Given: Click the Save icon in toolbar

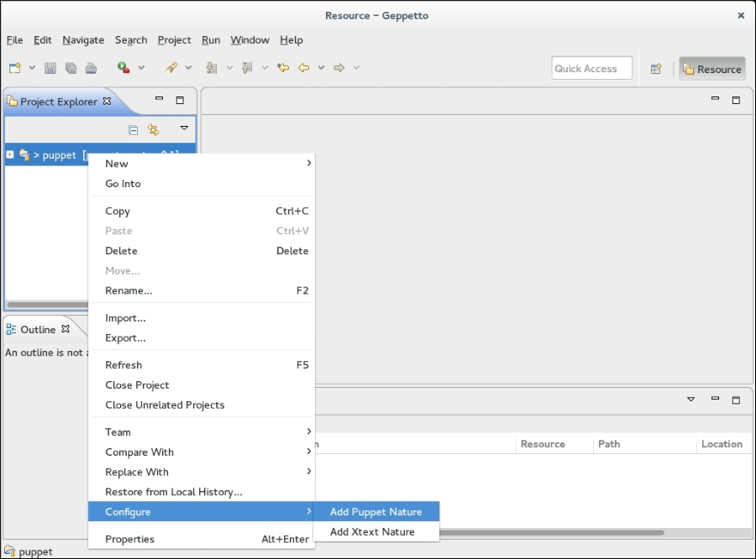Looking at the screenshot, I should (50, 68).
